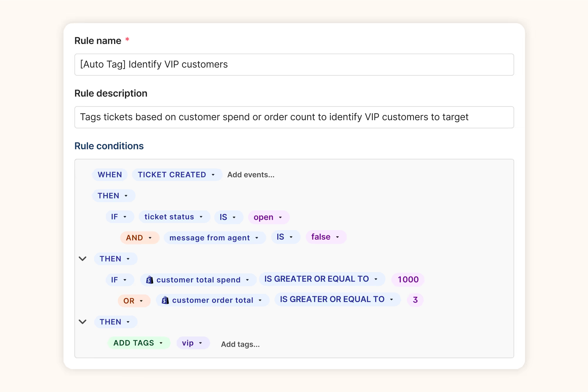Click the Rule description input field
The height and width of the screenshot is (392, 588).
[x=294, y=117]
